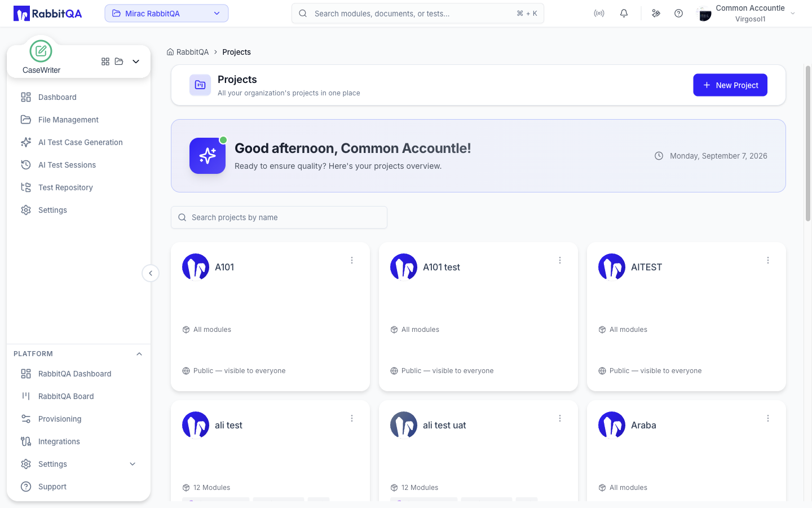
Task: Focus the global search modules field
Action: (418, 14)
